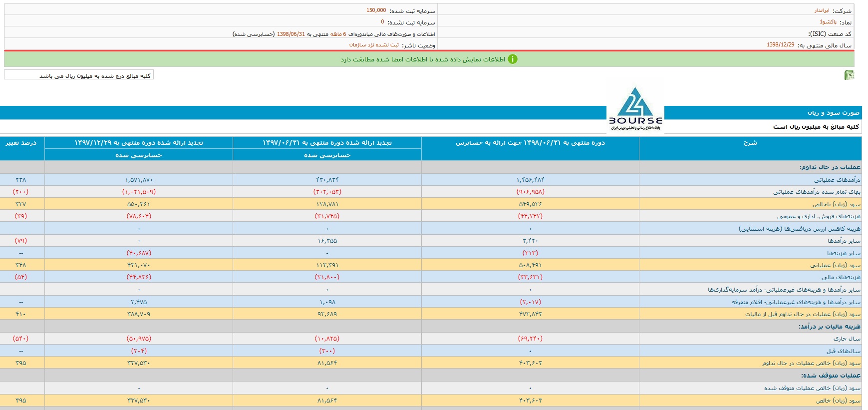Click the last row label سود (زیان) خالص
This screenshot has height=410, width=868.
tap(838, 401)
